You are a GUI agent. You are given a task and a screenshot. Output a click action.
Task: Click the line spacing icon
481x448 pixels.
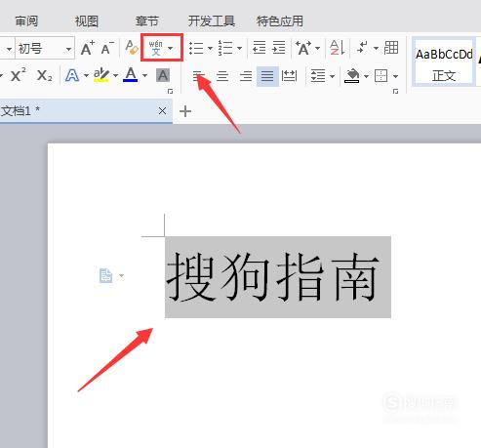[318, 76]
